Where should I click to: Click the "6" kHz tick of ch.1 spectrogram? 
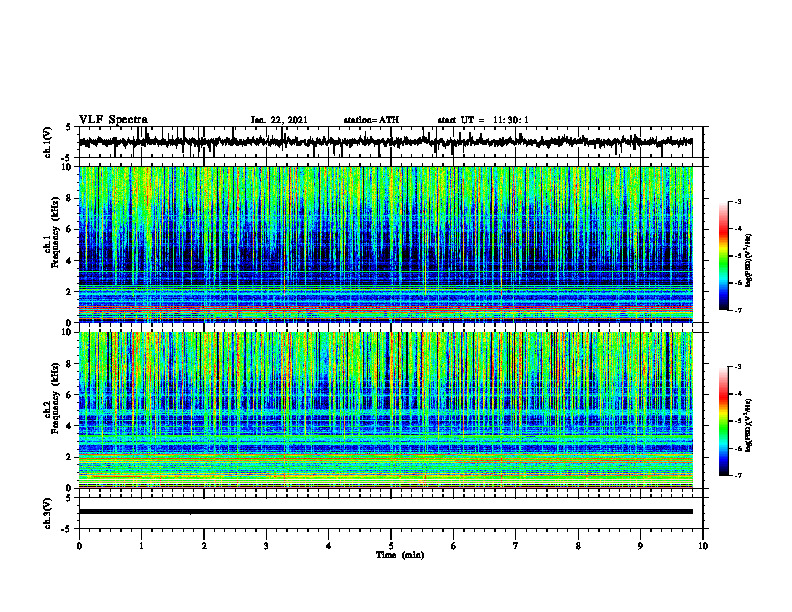[70, 229]
